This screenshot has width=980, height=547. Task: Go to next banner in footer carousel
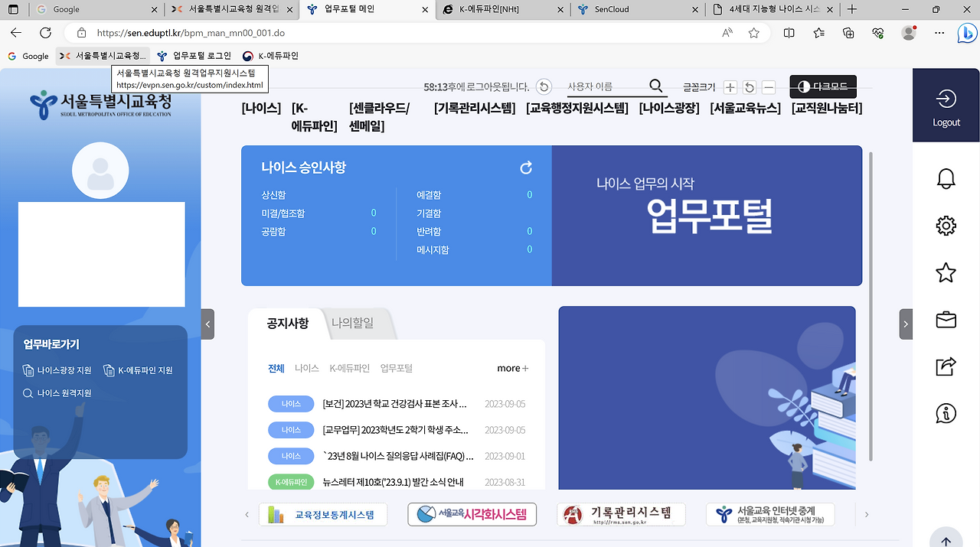pos(867,515)
